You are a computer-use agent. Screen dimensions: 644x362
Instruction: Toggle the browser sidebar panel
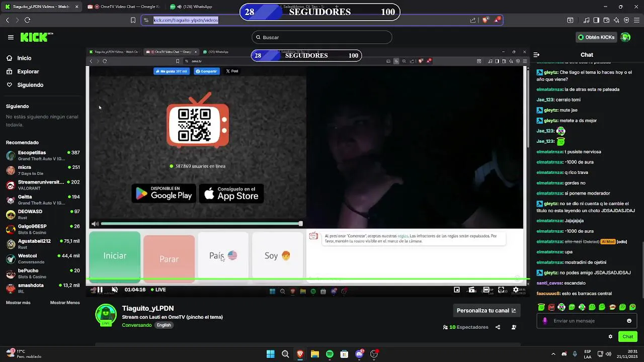[x=596, y=20]
